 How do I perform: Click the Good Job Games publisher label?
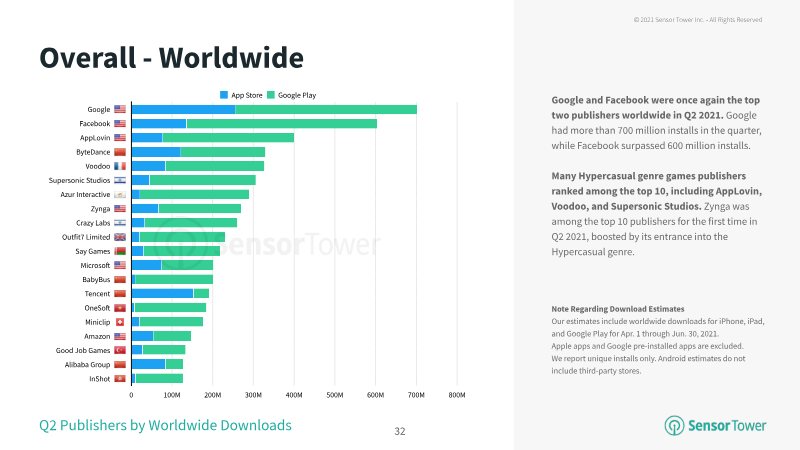83,350
